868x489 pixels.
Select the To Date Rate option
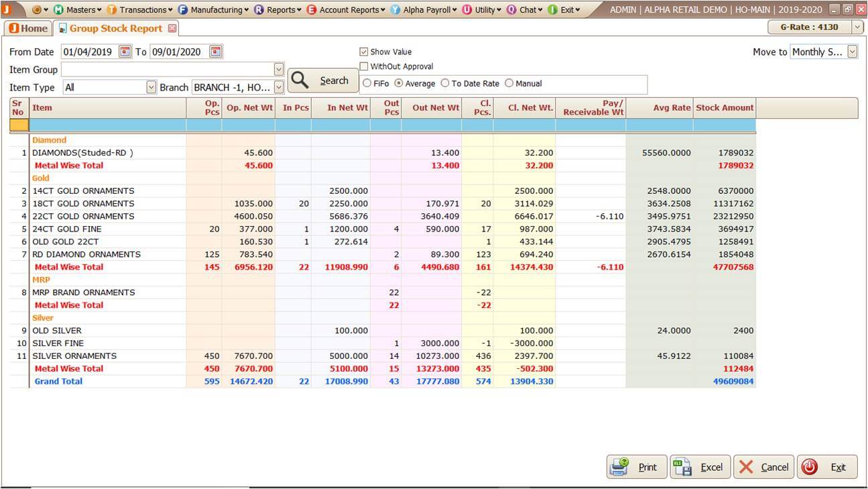click(x=445, y=83)
